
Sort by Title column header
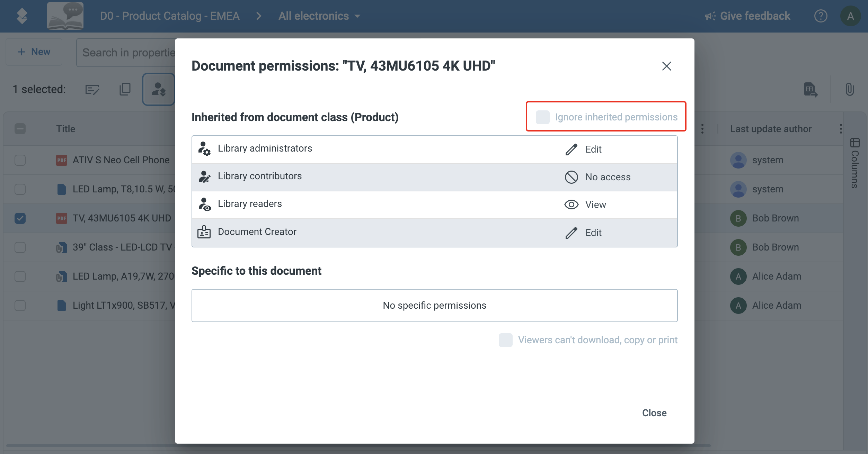65,129
